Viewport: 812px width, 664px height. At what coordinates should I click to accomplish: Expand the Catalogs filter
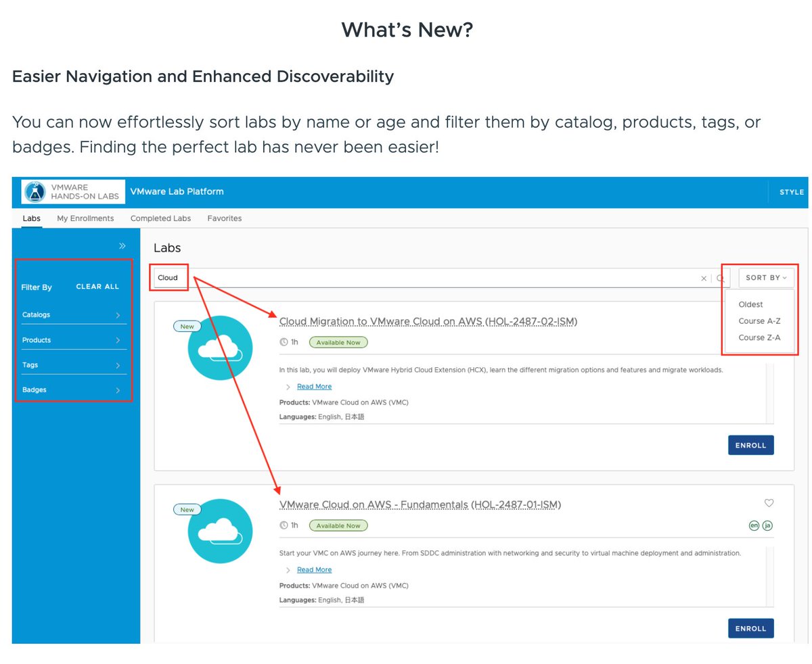(x=74, y=314)
